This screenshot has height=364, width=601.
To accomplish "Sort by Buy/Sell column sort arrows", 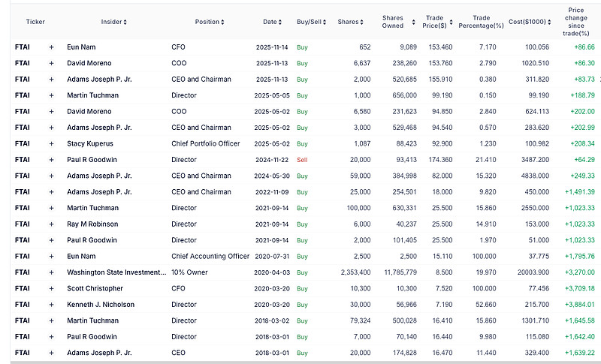I will click(325, 23).
